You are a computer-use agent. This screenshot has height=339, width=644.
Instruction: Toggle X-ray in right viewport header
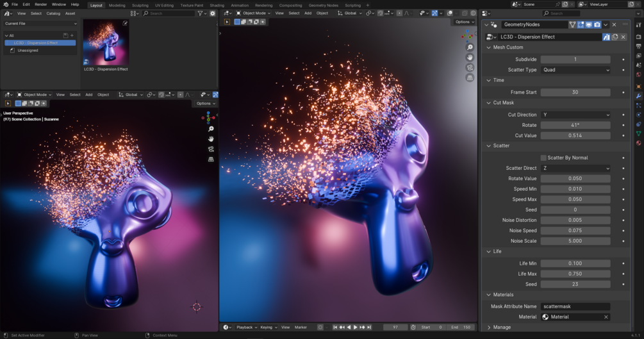465,13
